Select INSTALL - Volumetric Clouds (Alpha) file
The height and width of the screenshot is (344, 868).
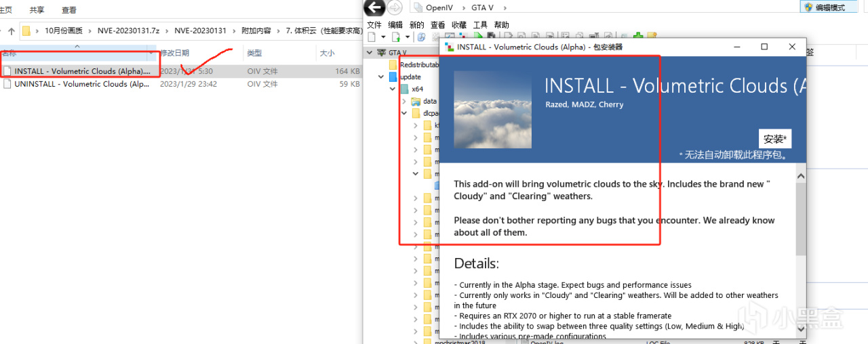[x=82, y=71]
